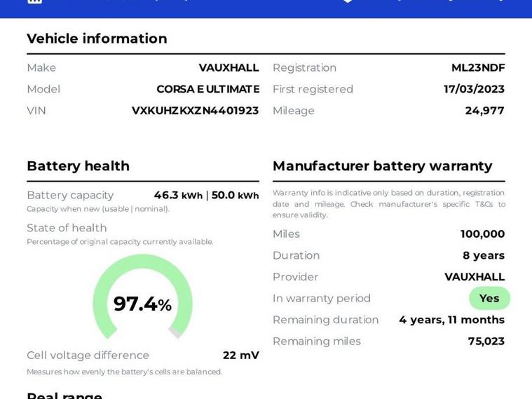Click the shield icon in blue header
The width and height of the screenshot is (532, 399).
click(x=348, y=1)
